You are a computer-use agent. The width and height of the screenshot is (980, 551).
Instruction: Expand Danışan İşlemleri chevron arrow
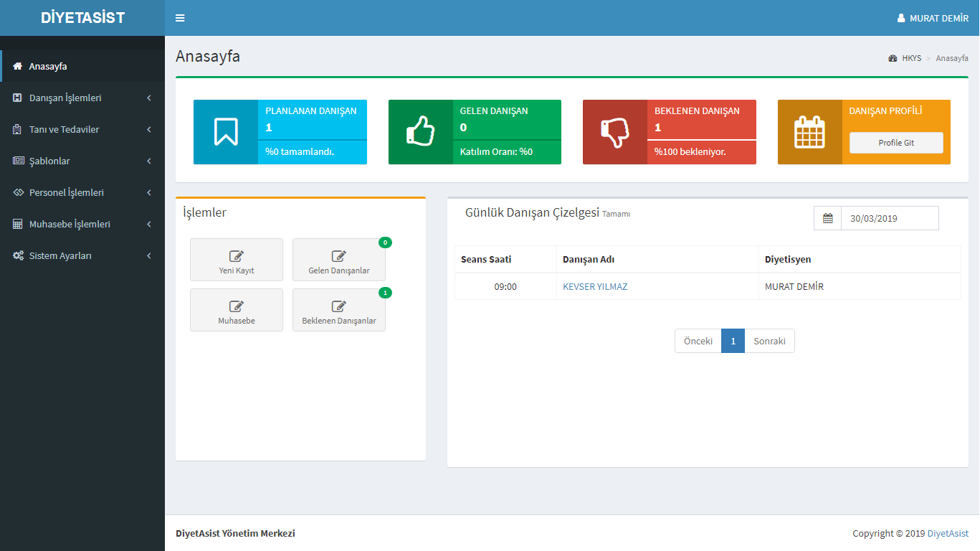coord(148,98)
